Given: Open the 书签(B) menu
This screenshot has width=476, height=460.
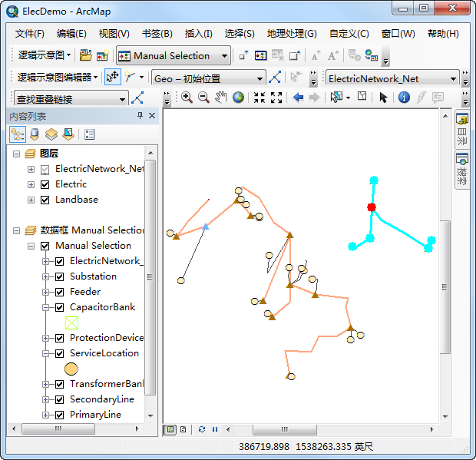Looking at the screenshot, I should click(157, 34).
